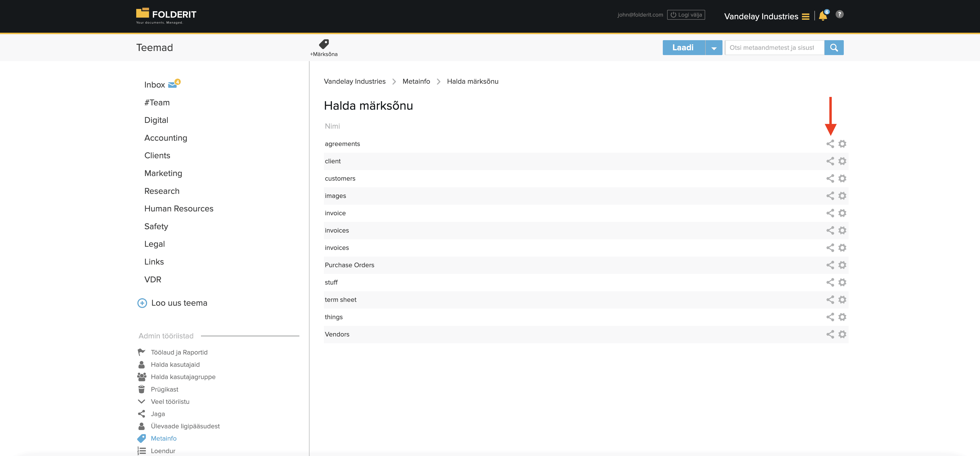
Task: Open the Human Resources topic
Action: click(x=179, y=209)
